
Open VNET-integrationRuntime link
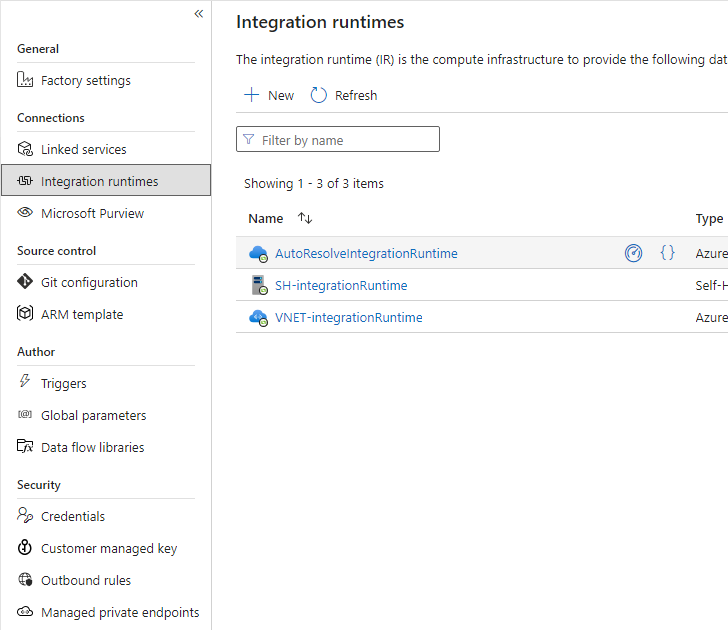349,317
